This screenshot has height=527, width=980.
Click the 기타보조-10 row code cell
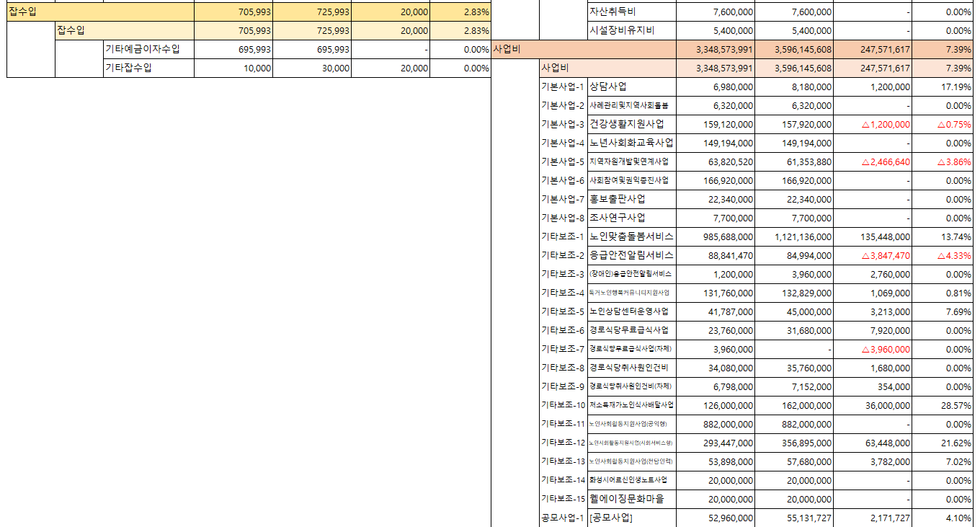click(x=563, y=406)
